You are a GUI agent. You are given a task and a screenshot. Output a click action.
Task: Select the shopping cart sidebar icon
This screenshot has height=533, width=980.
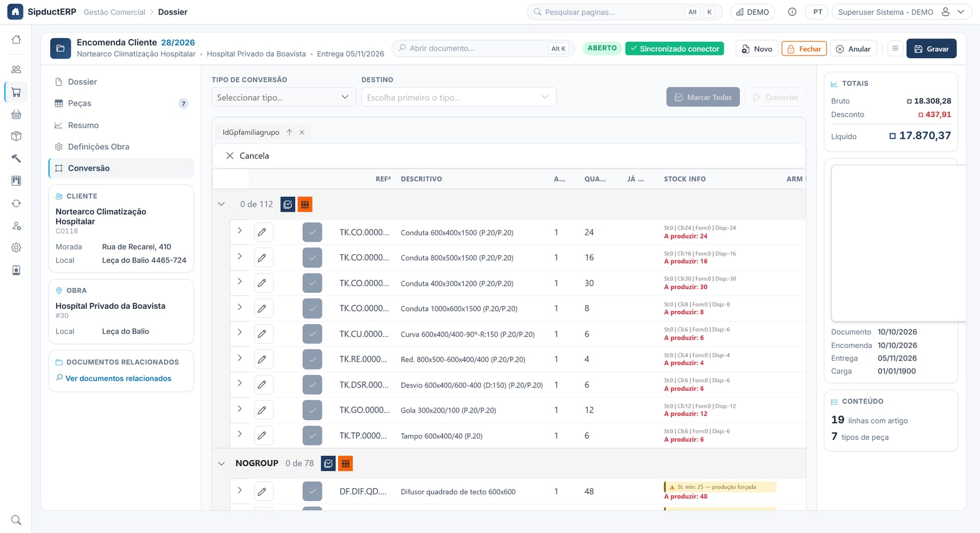pos(16,92)
